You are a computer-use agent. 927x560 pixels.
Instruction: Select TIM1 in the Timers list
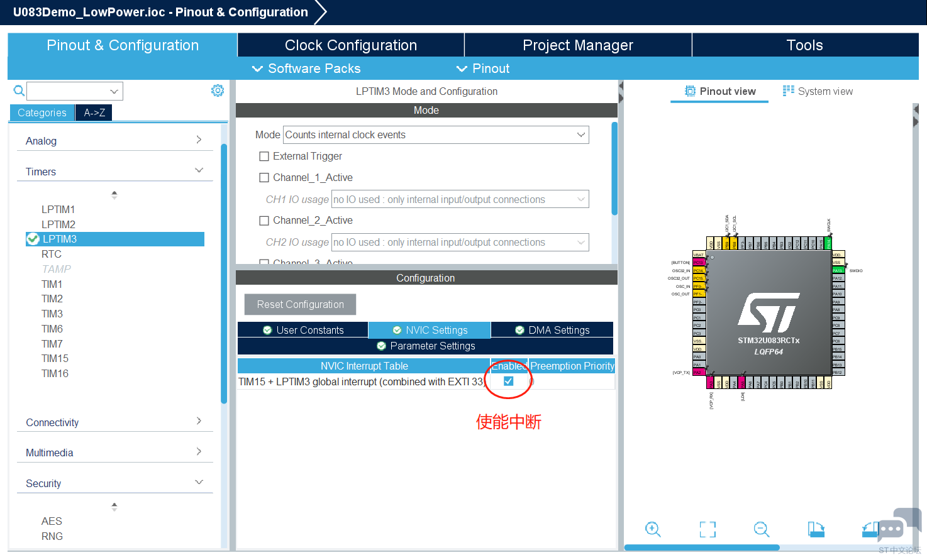coord(52,284)
